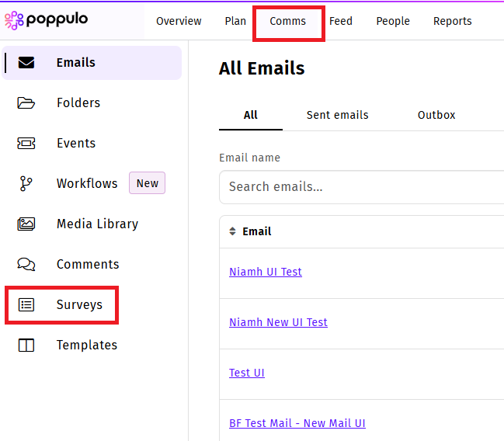Open the Niamh UI Test email link
This screenshot has width=504, height=441.
pyautogui.click(x=266, y=272)
